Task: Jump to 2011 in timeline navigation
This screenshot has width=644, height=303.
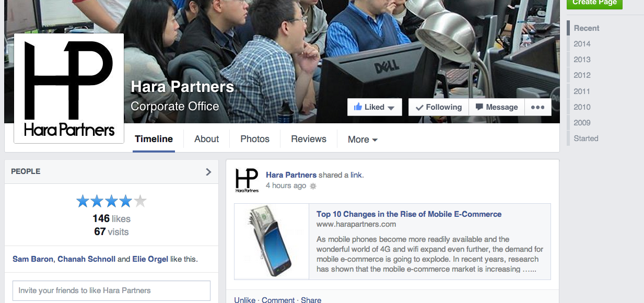Action: click(582, 91)
